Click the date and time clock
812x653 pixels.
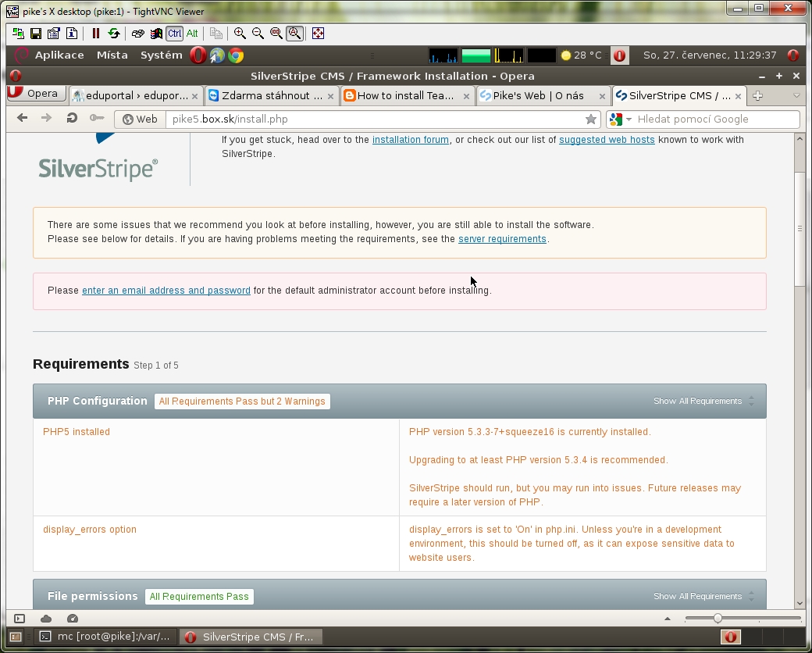[x=710, y=55]
